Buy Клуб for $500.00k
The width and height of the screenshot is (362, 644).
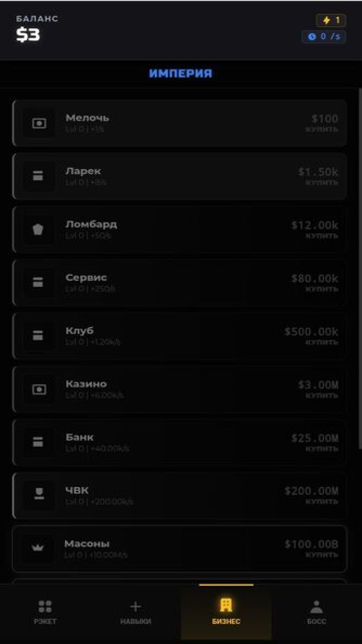[x=312, y=336]
